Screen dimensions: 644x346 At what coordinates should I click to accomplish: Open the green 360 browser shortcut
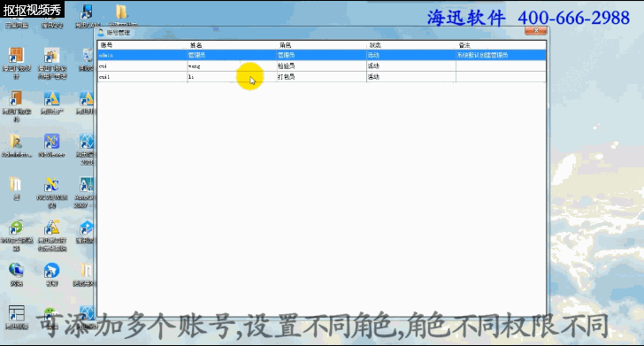16,235
